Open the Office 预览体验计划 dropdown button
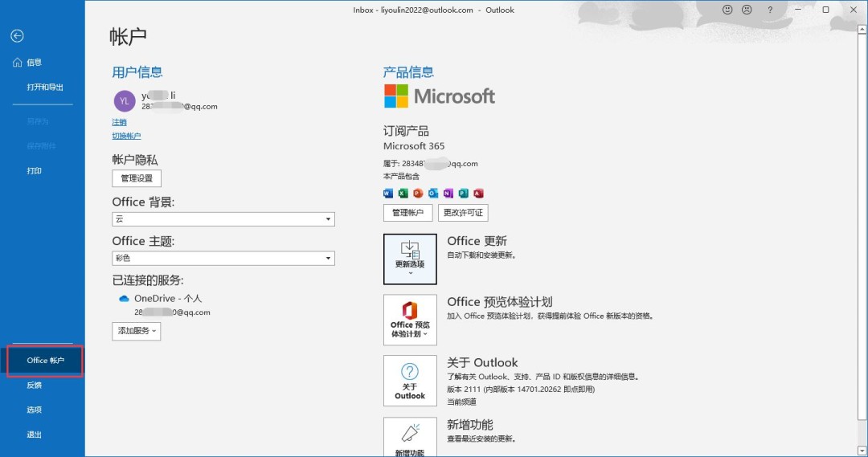Screen dimensions: 868x457 [x=410, y=320]
